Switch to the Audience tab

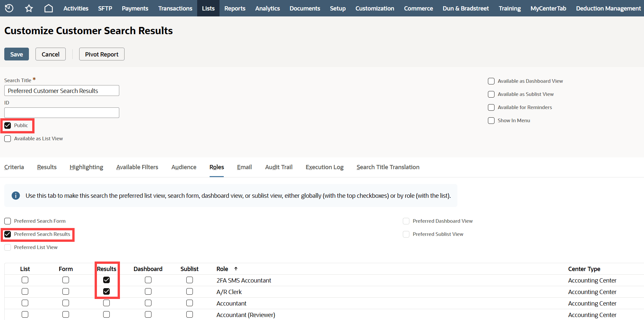click(184, 167)
